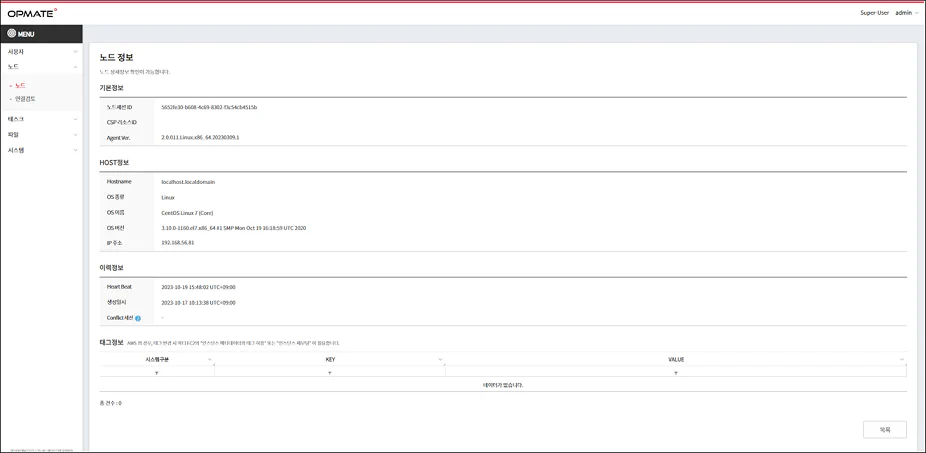Click the OPMATE logo

32,12
